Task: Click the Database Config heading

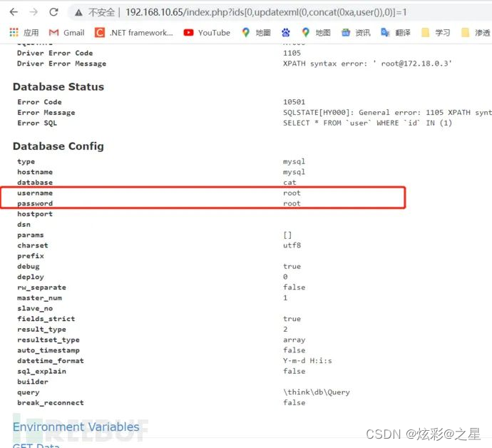Action: pos(58,146)
